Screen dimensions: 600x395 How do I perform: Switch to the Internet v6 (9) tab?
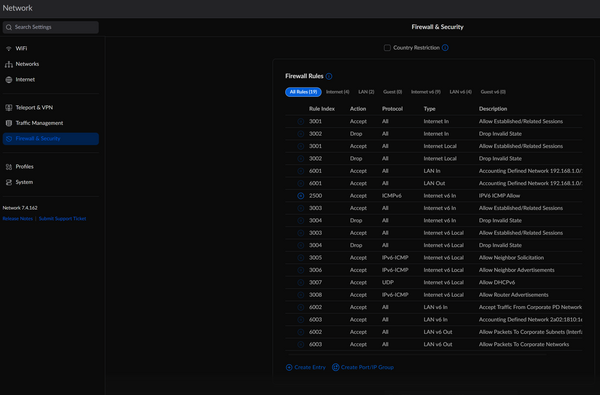(x=426, y=92)
